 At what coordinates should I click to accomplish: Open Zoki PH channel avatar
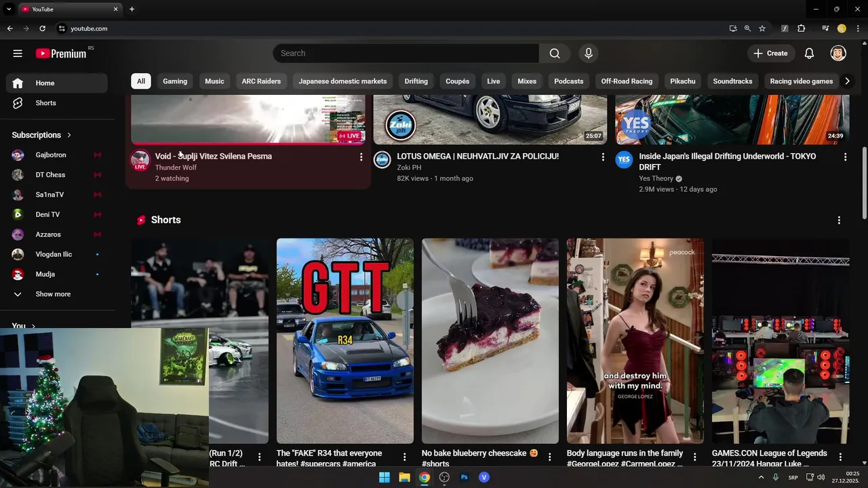(x=382, y=159)
